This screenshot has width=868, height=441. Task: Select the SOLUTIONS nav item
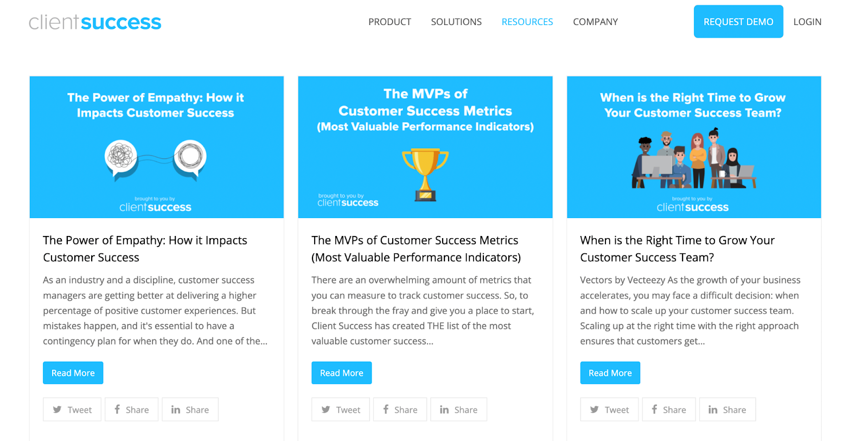click(456, 22)
